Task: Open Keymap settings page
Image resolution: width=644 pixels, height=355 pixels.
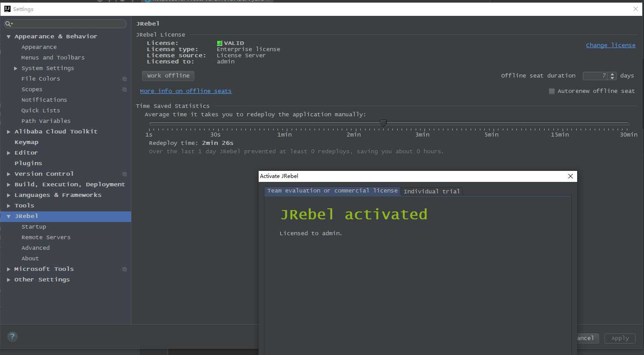Action: (x=26, y=142)
